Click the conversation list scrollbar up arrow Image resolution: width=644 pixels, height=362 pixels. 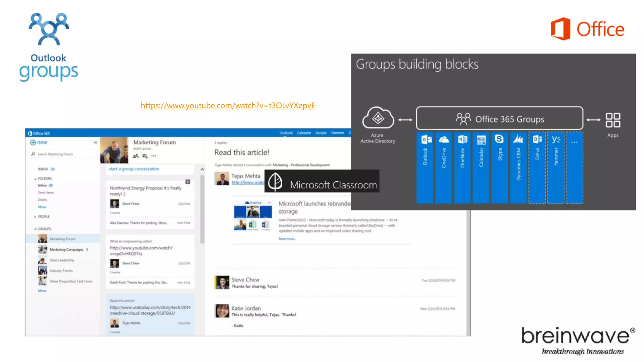tap(202, 169)
